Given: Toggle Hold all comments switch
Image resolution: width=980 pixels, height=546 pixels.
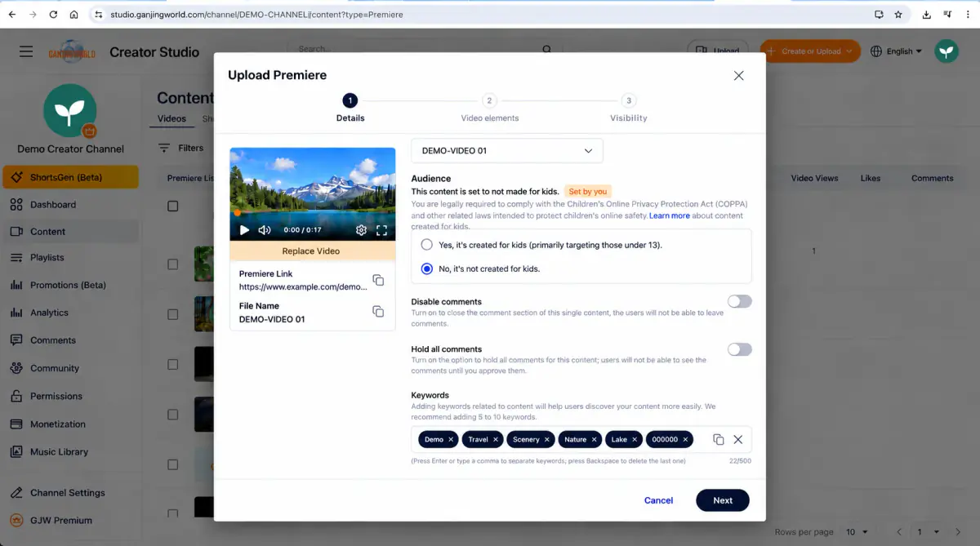Looking at the screenshot, I should [739, 349].
